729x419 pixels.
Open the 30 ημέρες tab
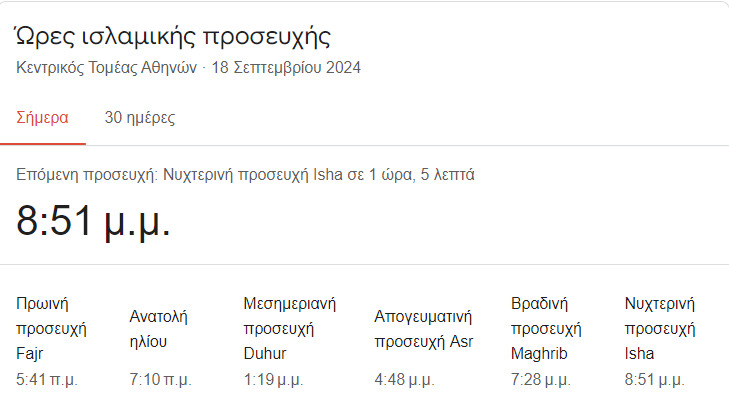pos(140,118)
